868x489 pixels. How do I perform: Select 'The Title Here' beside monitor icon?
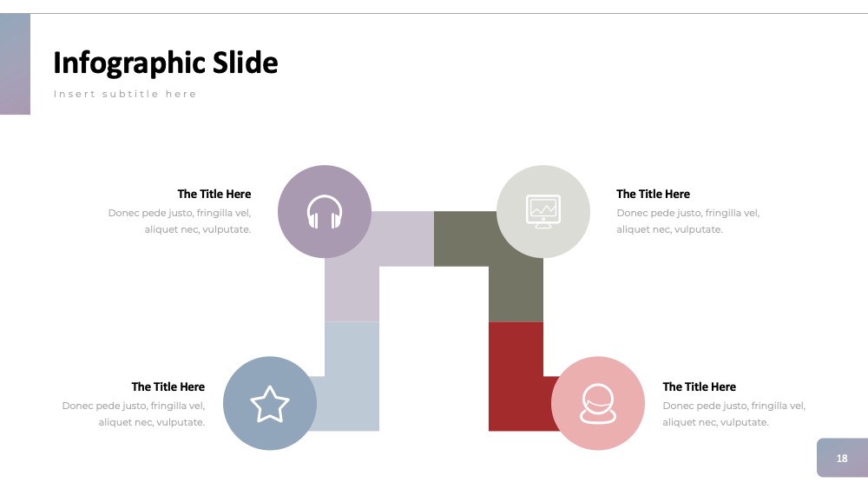click(654, 194)
